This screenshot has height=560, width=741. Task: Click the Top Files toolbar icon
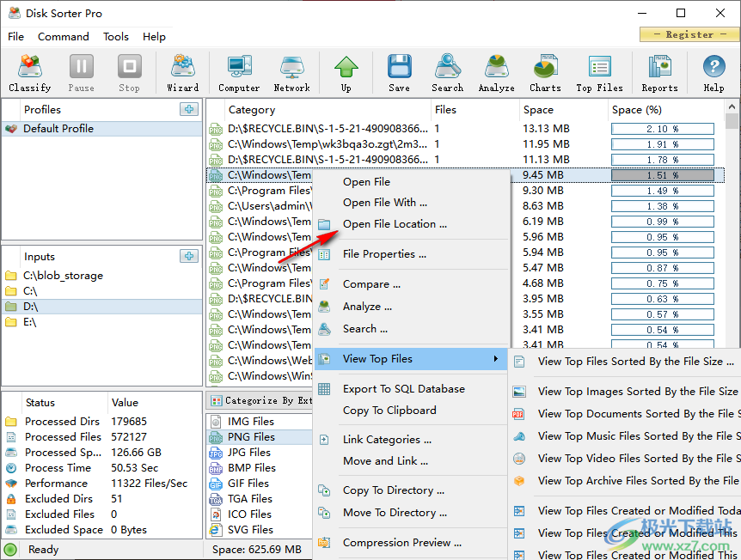599,72
